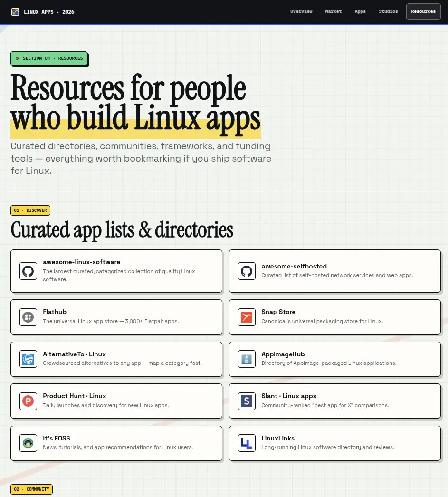Open the Overview nav item
The height and width of the screenshot is (497, 448).
pos(301,11)
